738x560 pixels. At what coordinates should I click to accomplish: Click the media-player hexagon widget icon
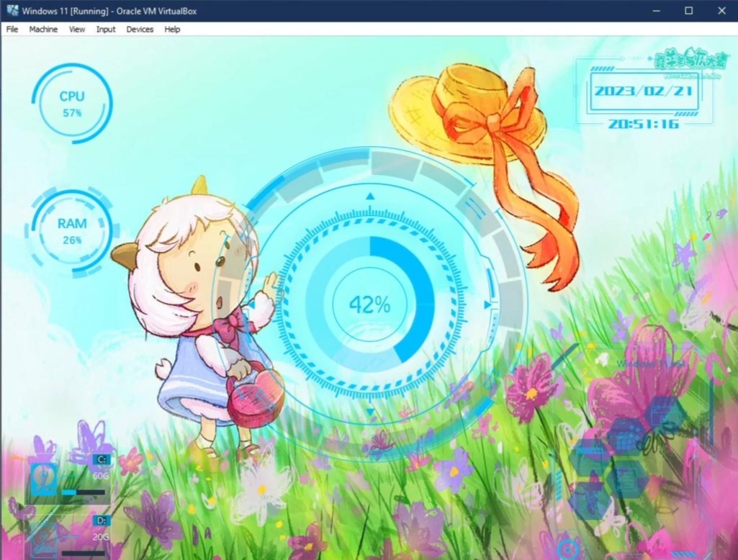pos(590,457)
